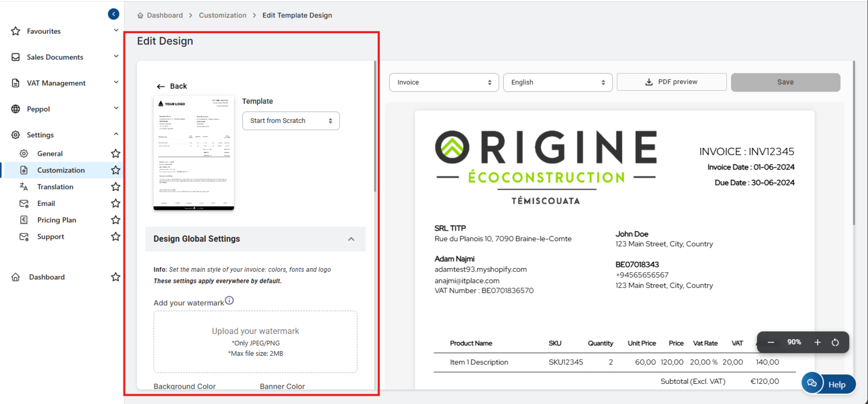
Task: Click the watermark info icon
Action: (x=229, y=300)
